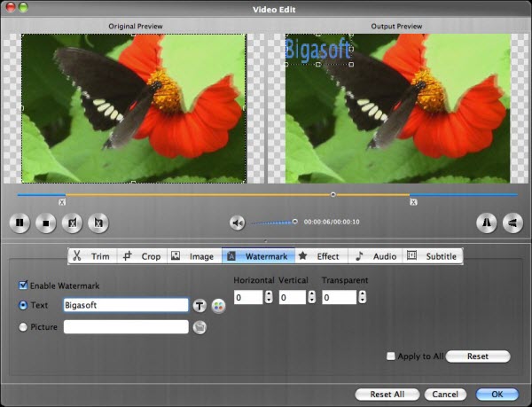The width and height of the screenshot is (532, 407).
Task: Open the Crop tab
Action: click(142, 256)
